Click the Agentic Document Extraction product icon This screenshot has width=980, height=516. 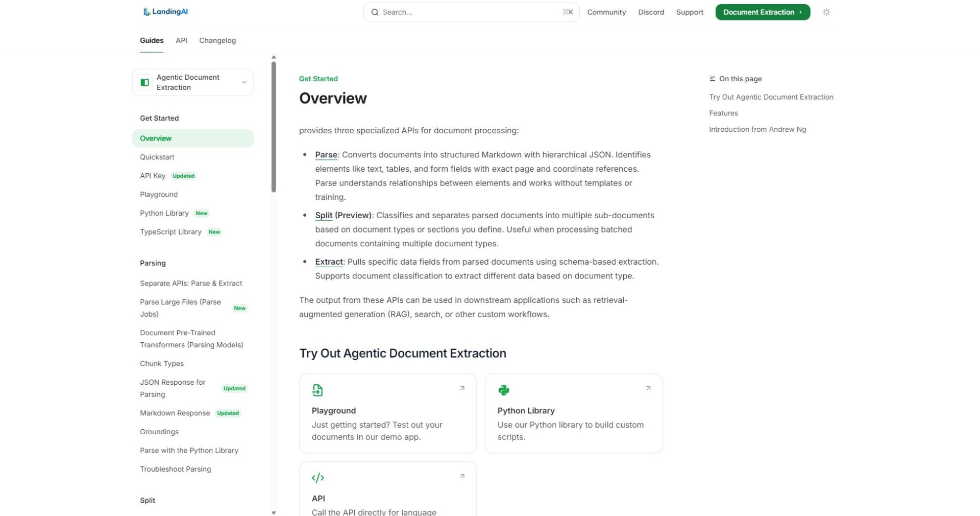coord(145,82)
